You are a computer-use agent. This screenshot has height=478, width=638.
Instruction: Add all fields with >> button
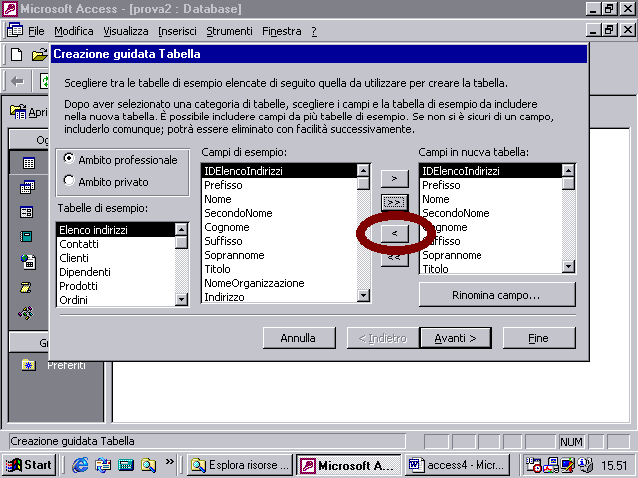[x=394, y=202]
